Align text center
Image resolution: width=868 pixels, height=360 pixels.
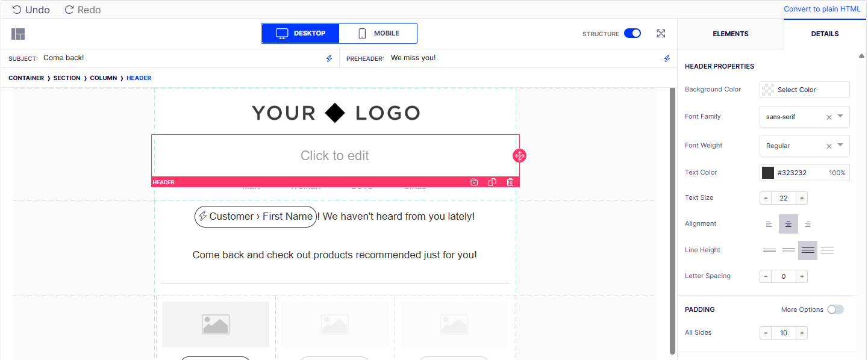tap(788, 224)
